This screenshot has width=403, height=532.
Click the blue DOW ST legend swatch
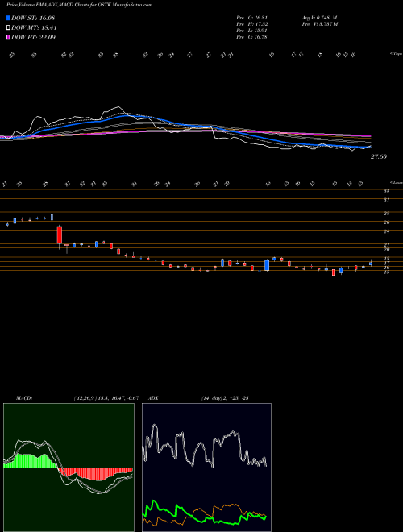tap(8, 18)
